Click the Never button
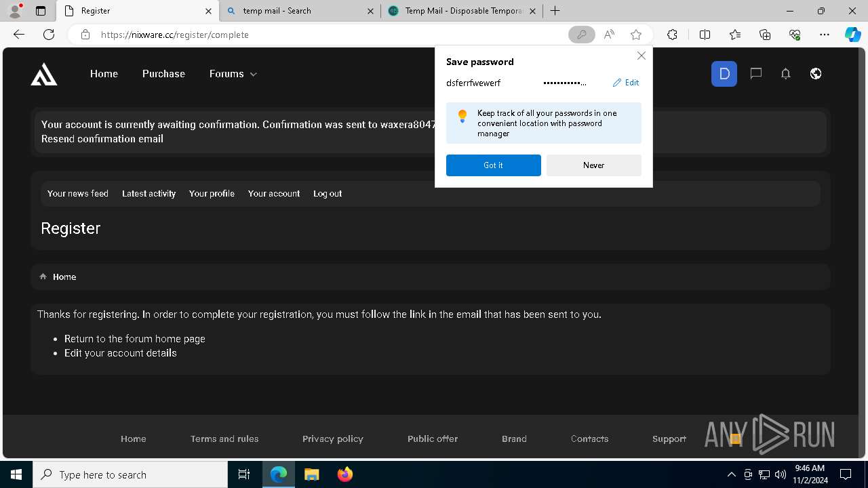 click(x=593, y=165)
